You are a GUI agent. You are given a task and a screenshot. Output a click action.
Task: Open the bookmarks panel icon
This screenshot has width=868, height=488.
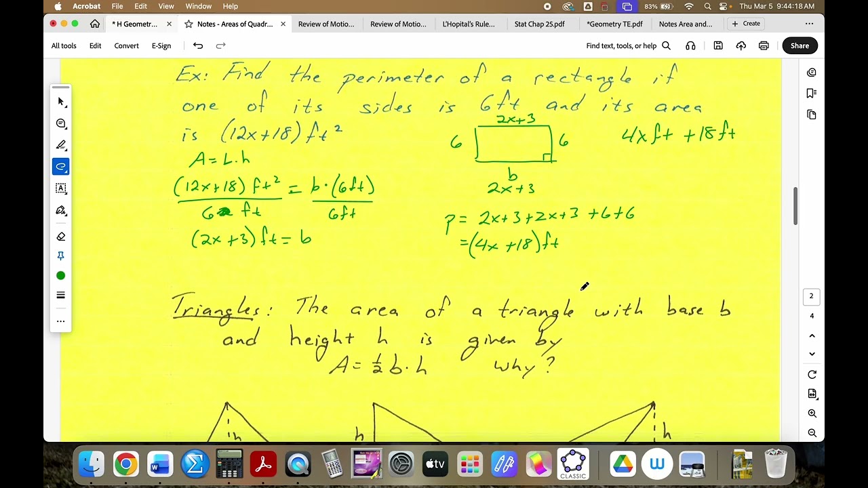pyautogui.click(x=812, y=94)
